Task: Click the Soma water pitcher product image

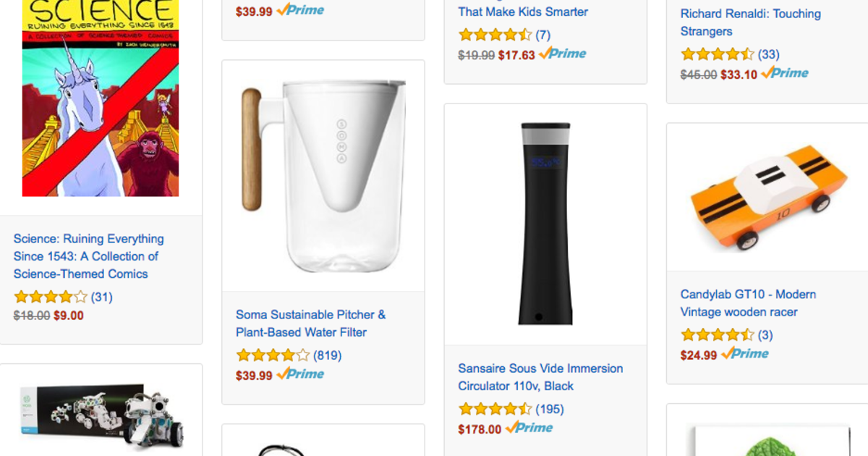Action: tap(323, 176)
